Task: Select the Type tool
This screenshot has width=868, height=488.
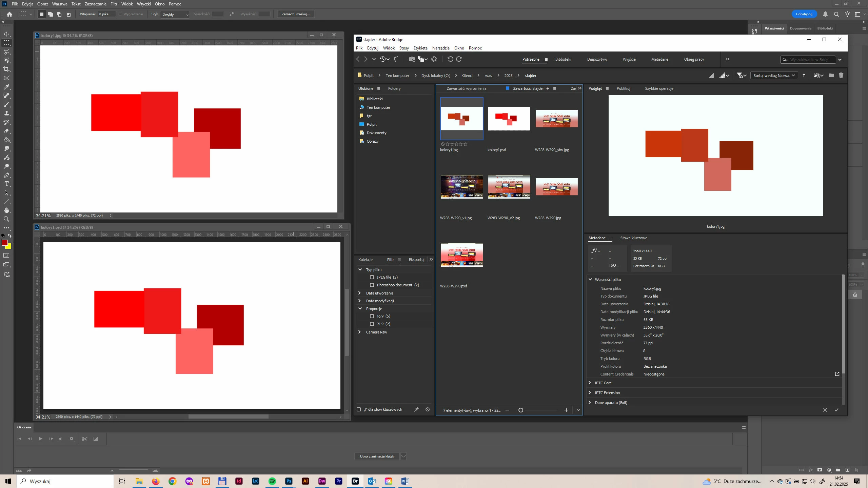Action: click(6, 184)
